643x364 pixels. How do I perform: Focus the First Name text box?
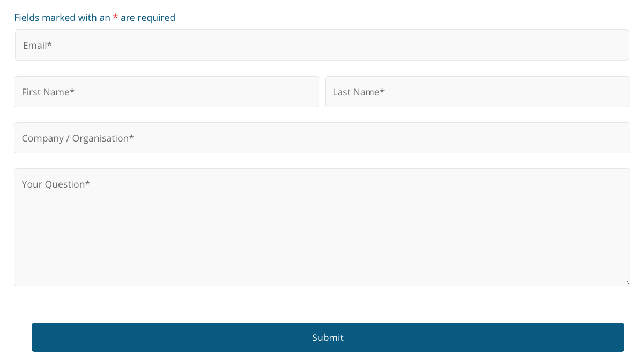[x=166, y=92]
